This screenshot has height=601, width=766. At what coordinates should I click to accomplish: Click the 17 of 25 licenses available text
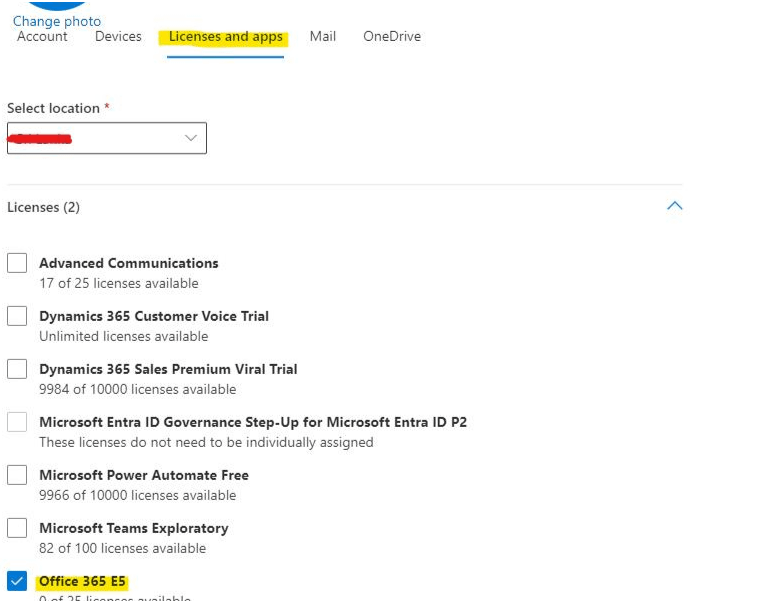119,283
